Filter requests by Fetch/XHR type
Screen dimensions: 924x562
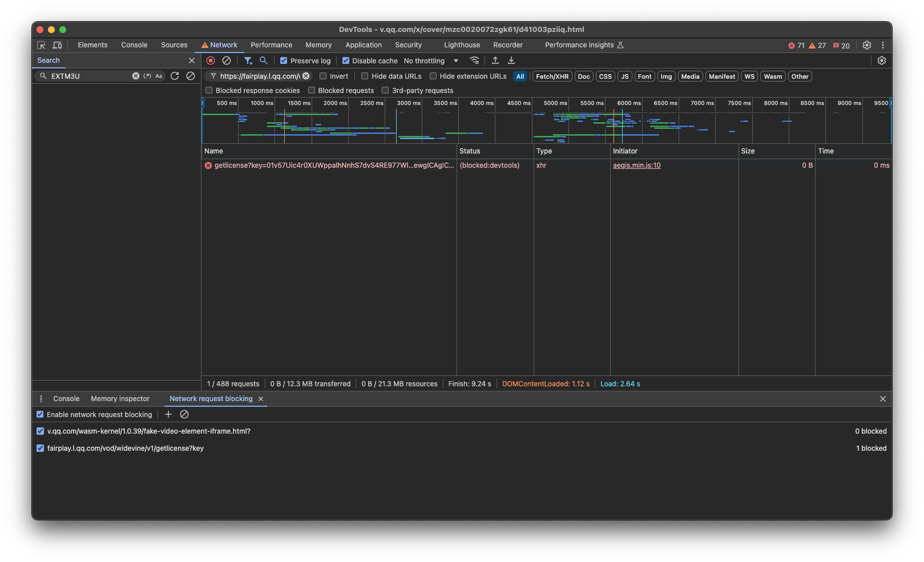552,76
